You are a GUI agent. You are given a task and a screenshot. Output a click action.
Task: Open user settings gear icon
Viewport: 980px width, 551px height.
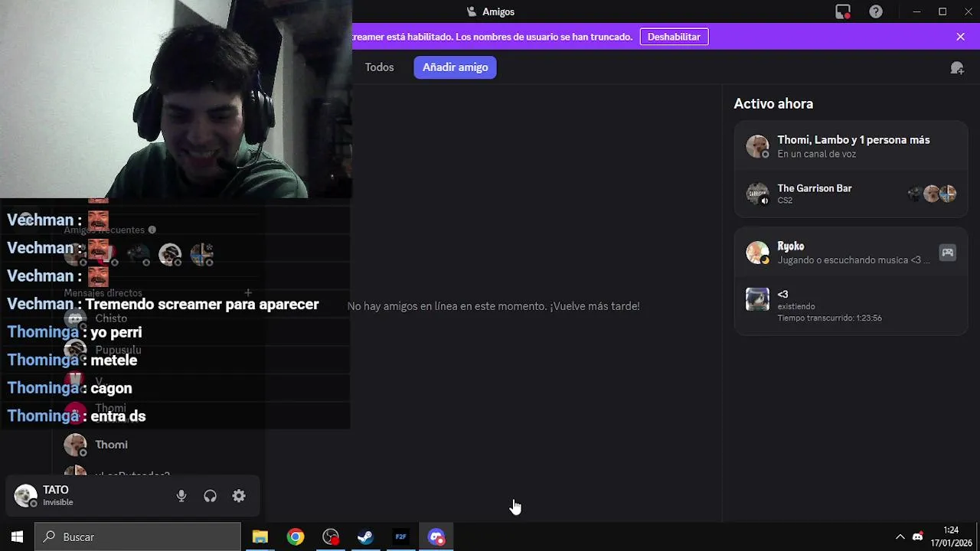click(x=239, y=496)
